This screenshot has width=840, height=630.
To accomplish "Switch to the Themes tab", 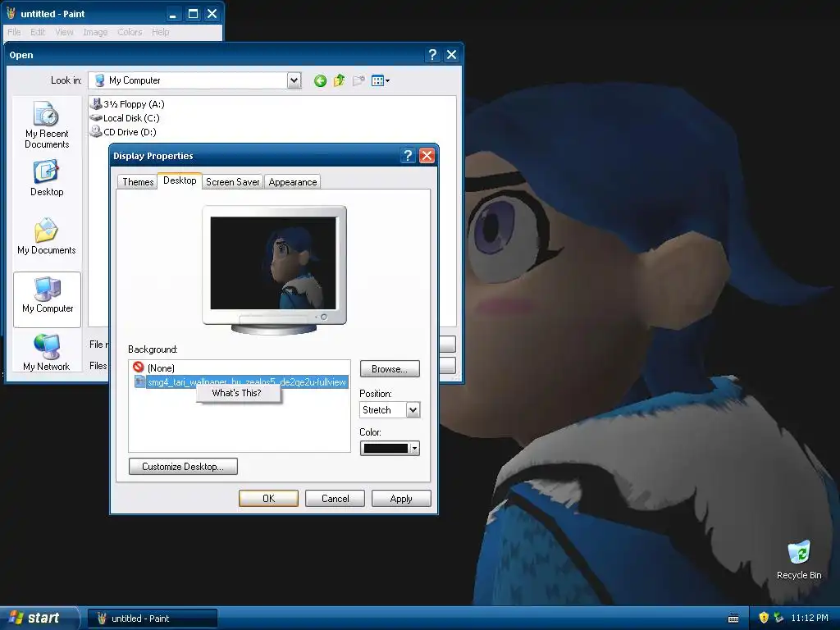I will click(138, 182).
